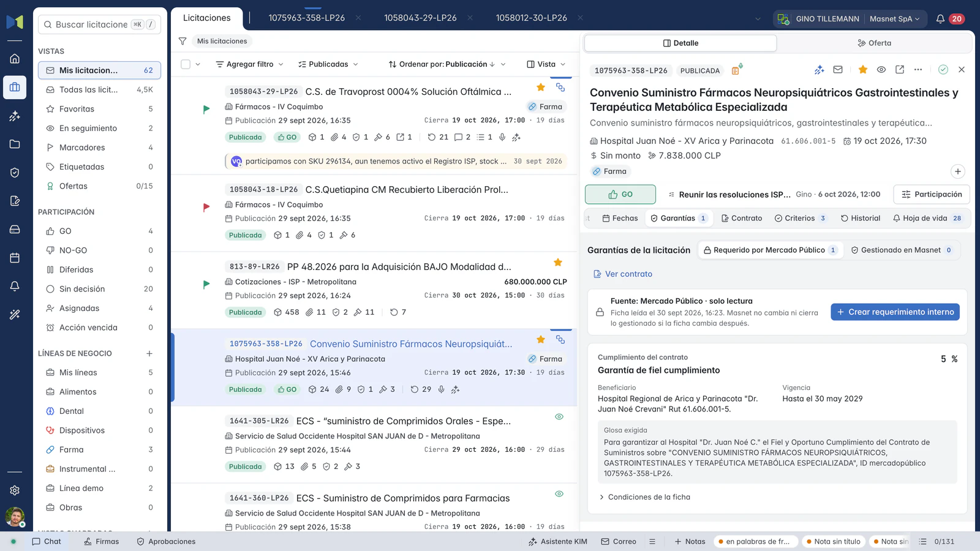Viewport: 980px width, 551px height.
Task: Open the calendar icon in left rail
Action: click(15, 258)
